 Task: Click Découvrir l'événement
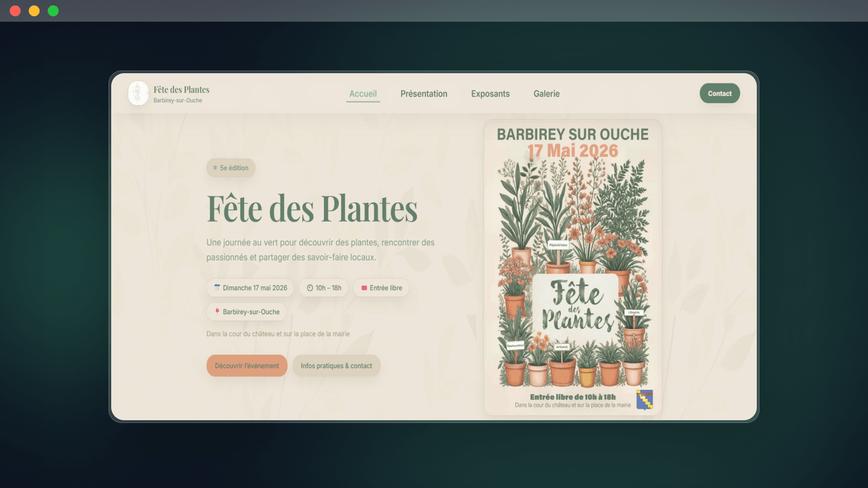(247, 365)
